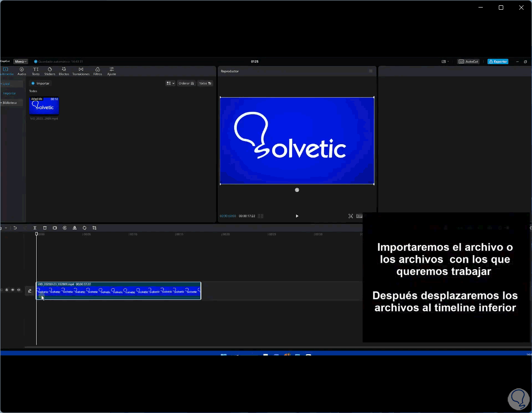Open the Ordenar sort menu
The width and height of the screenshot is (532, 413).
[x=186, y=83]
